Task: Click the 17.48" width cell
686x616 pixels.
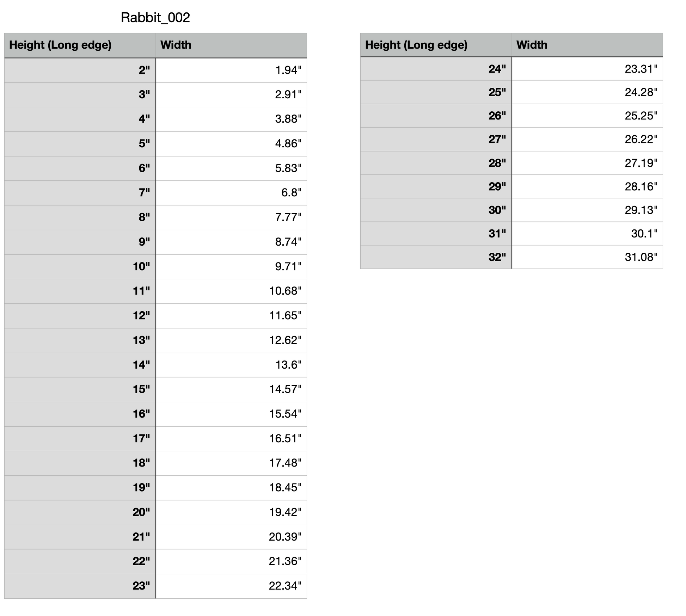Action: point(285,463)
